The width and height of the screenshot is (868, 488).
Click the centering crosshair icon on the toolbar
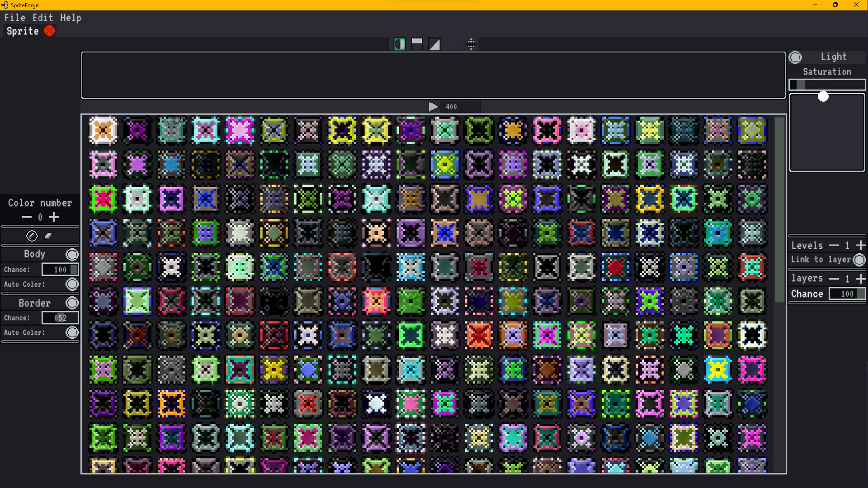click(x=472, y=44)
